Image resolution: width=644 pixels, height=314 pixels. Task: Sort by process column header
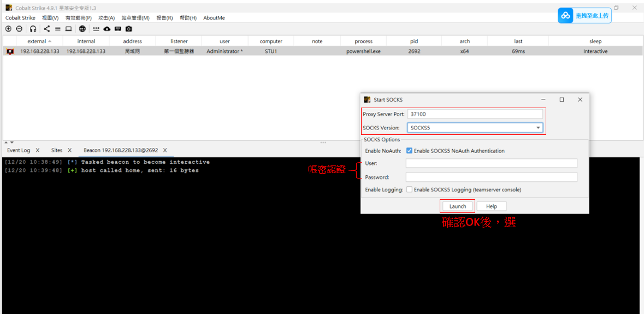tap(363, 41)
